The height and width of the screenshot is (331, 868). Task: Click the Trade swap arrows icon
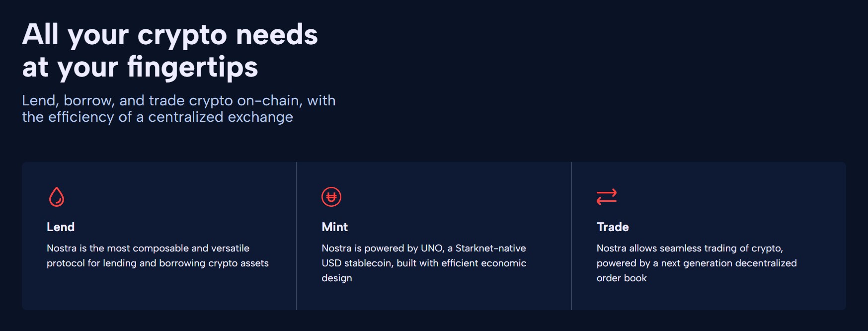(607, 197)
